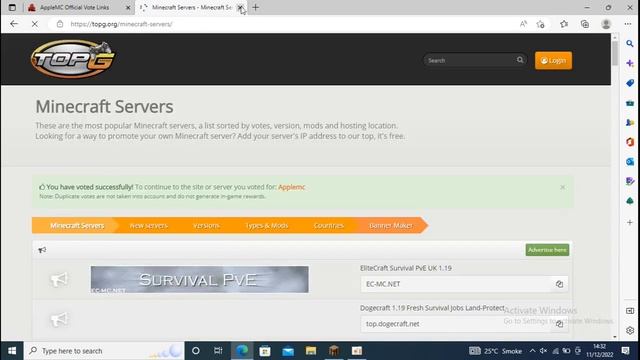Screen dimensions: 640x360
Task: Click the taskbar volume icon
Action: pos(543,351)
